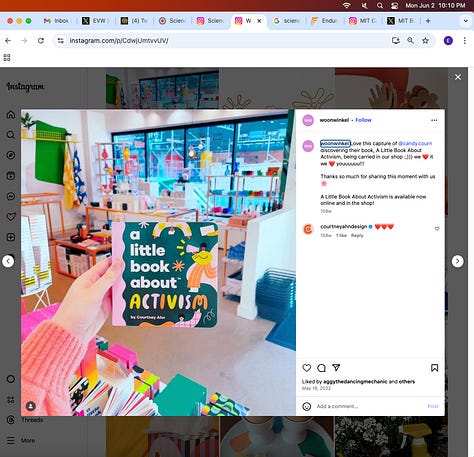Click the date and time in menu bar
Viewport: 474px width, 457px height.
pyautogui.click(x=435, y=5)
